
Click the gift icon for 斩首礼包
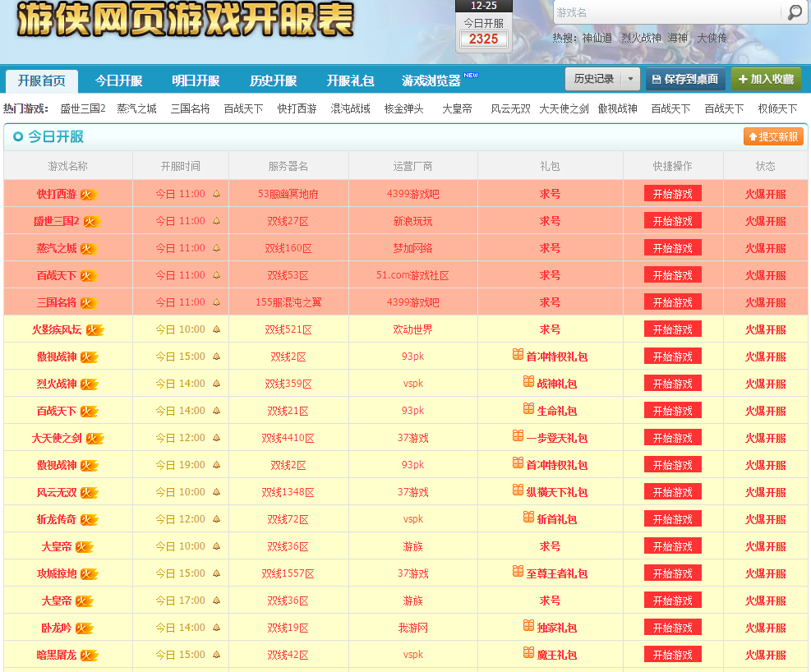528,517
